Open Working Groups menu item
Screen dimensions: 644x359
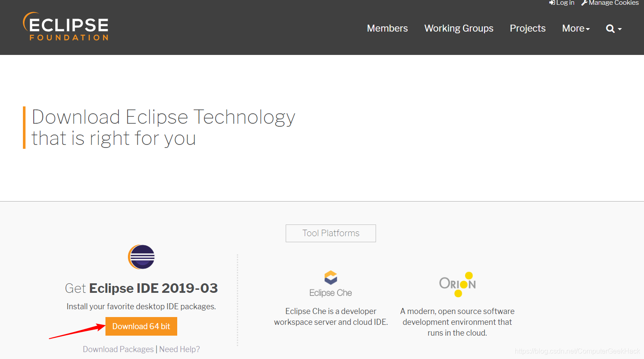click(459, 29)
